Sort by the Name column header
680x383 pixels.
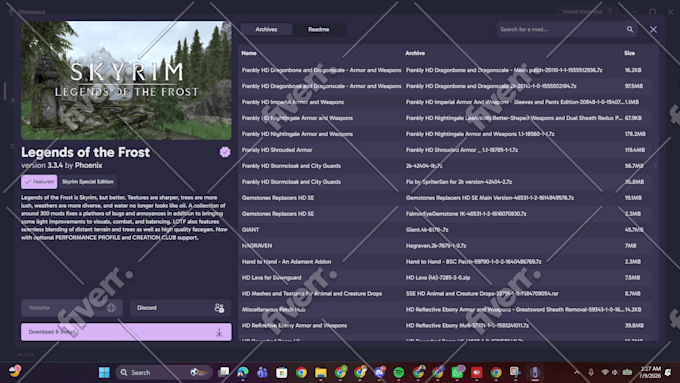249,53
